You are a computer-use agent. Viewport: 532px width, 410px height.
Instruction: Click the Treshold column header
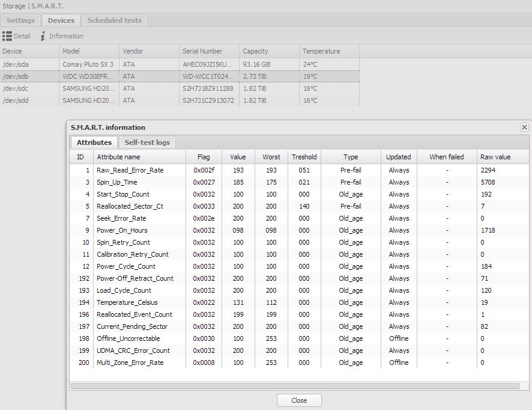(x=304, y=157)
